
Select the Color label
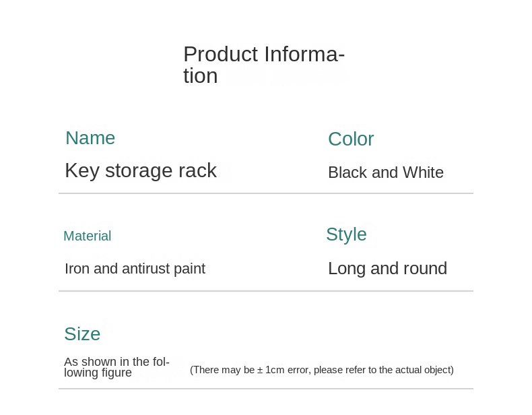[x=351, y=139]
